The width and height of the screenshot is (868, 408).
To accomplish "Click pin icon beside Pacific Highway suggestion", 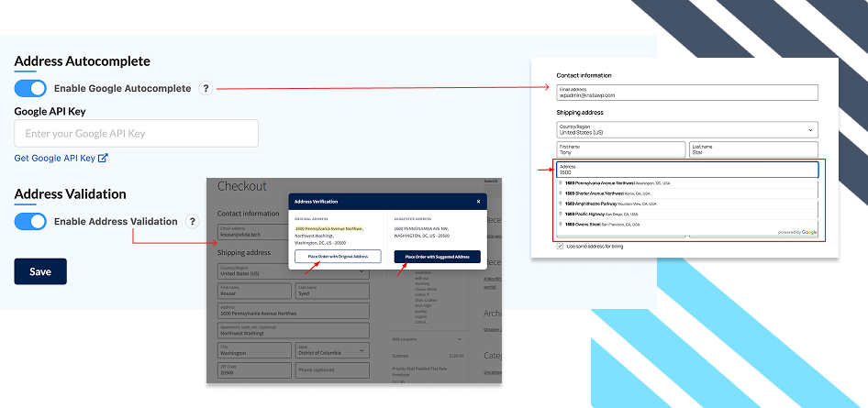I will (x=561, y=214).
